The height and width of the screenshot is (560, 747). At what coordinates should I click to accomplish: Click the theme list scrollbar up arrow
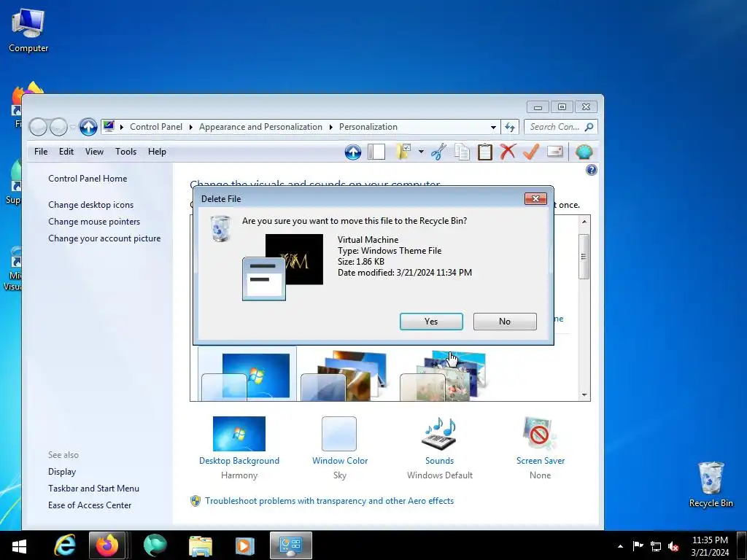click(x=584, y=222)
